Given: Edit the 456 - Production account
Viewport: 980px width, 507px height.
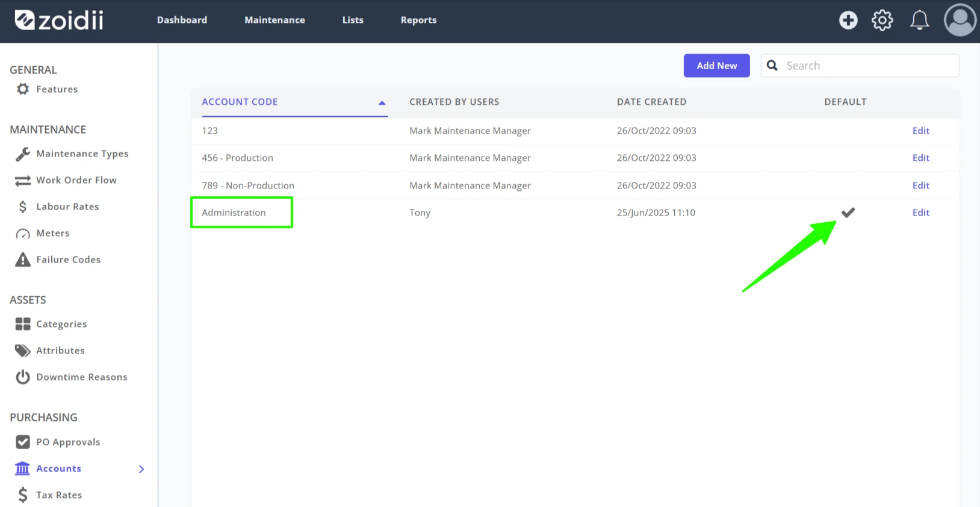Looking at the screenshot, I should click(921, 158).
